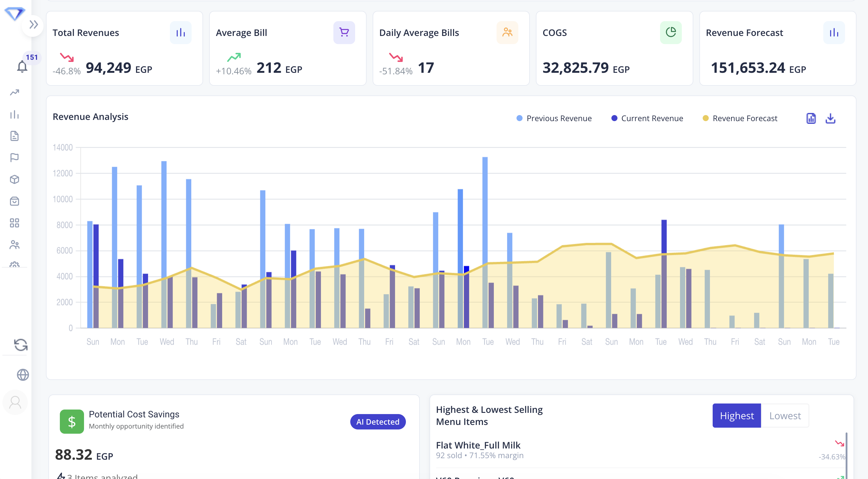Download the Revenue Analysis chart data
Image resolution: width=868 pixels, height=479 pixels.
pos(830,118)
